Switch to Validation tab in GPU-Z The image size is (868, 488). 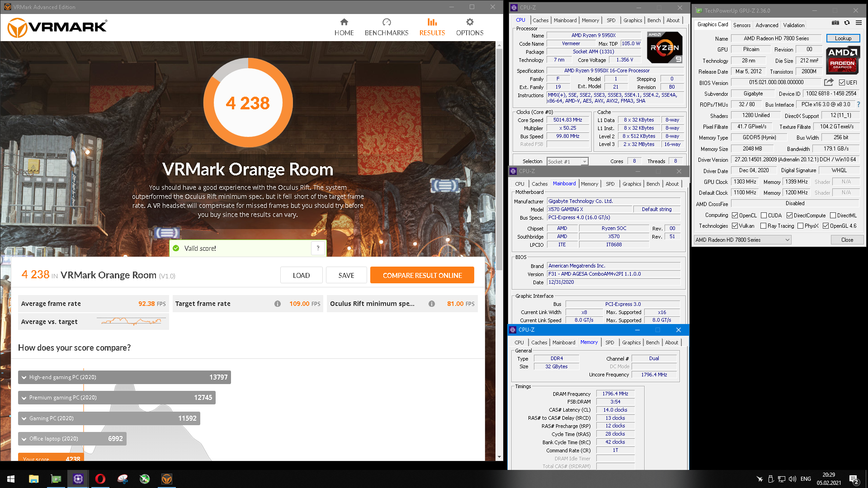pos(794,25)
